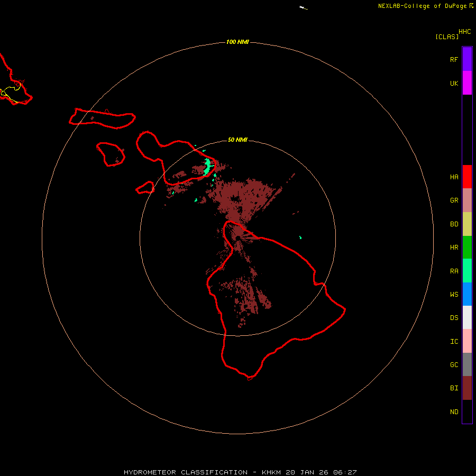Click the DS white legend swatch
The image size is (476, 476).
[467, 317]
